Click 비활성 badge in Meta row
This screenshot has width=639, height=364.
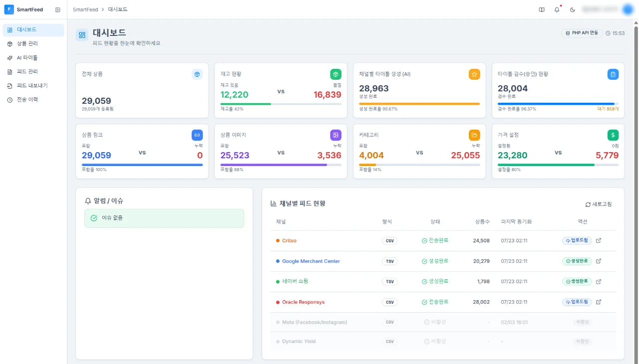coord(583,322)
